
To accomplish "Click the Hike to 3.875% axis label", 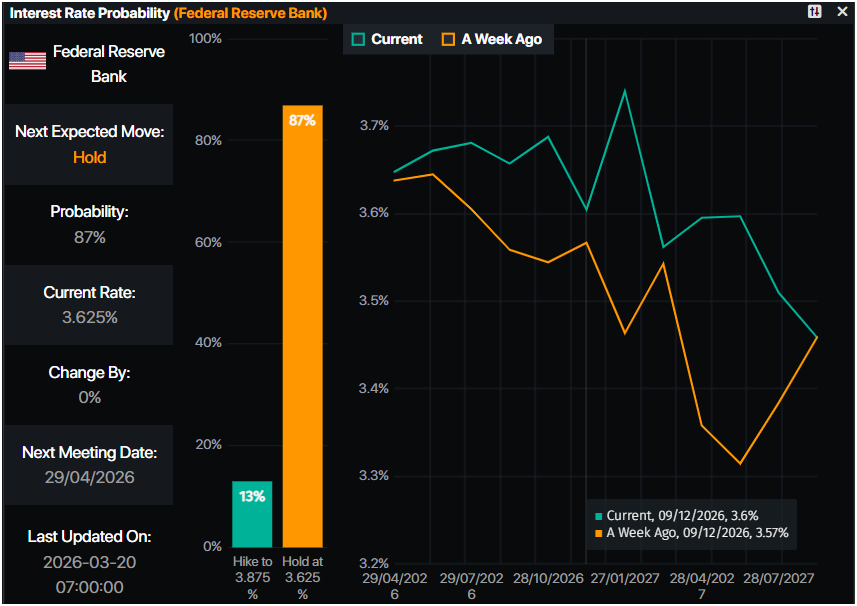I will coord(252,578).
